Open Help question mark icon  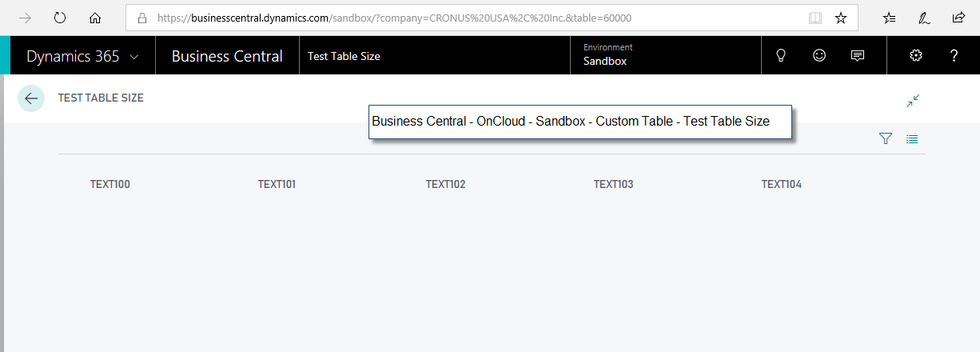click(954, 55)
